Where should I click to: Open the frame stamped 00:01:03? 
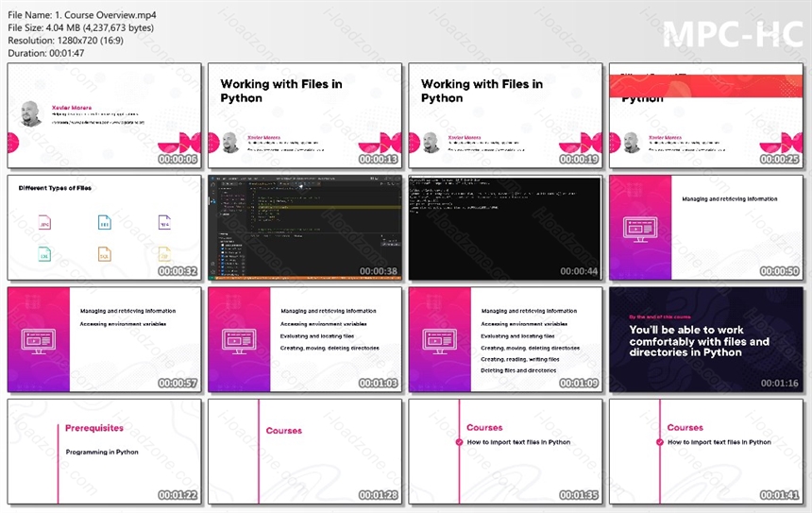305,339
